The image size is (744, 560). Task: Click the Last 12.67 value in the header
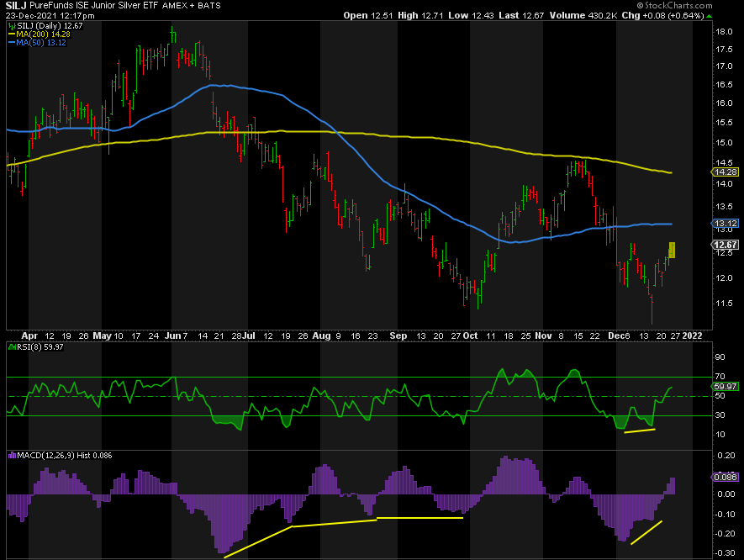521,16
